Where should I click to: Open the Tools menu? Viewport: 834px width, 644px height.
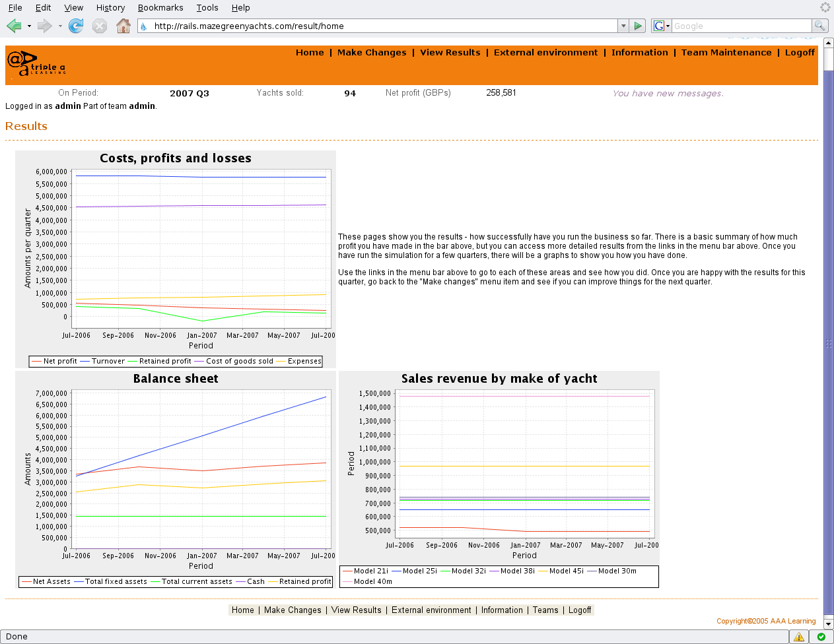pos(207,7)
